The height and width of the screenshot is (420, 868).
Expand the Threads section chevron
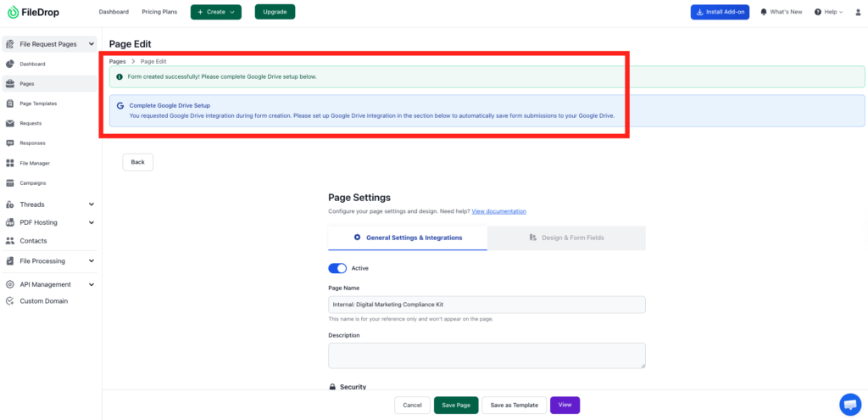coord(92,204)
